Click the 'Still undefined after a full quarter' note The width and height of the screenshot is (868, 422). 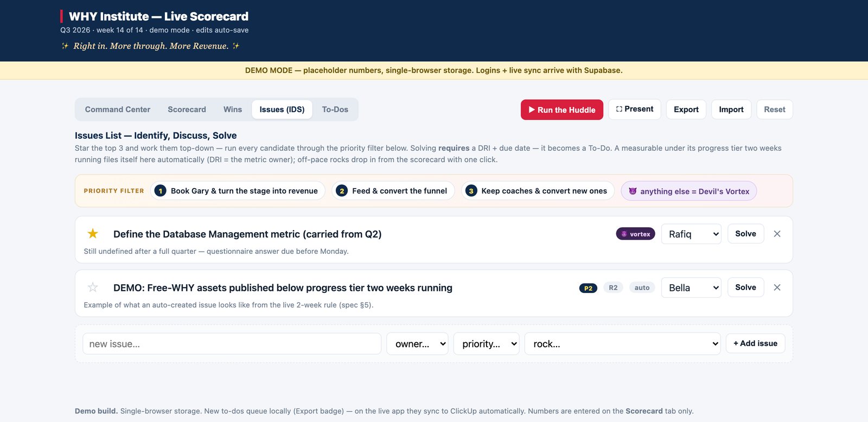point(216,251)
